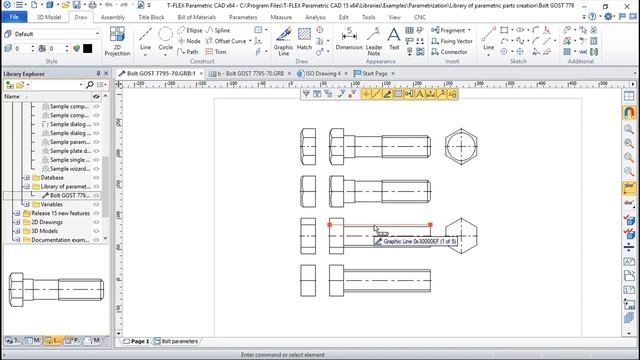Open the Bolt parameters page tab
Viewport: 640px width, 360px height.
(176, 341)
